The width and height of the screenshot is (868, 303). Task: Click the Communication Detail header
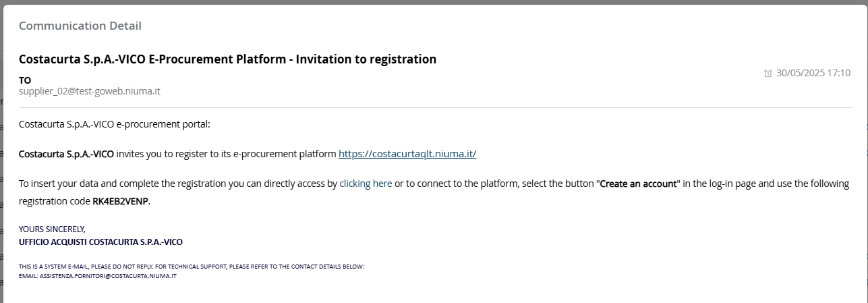(x=80, y=26)
